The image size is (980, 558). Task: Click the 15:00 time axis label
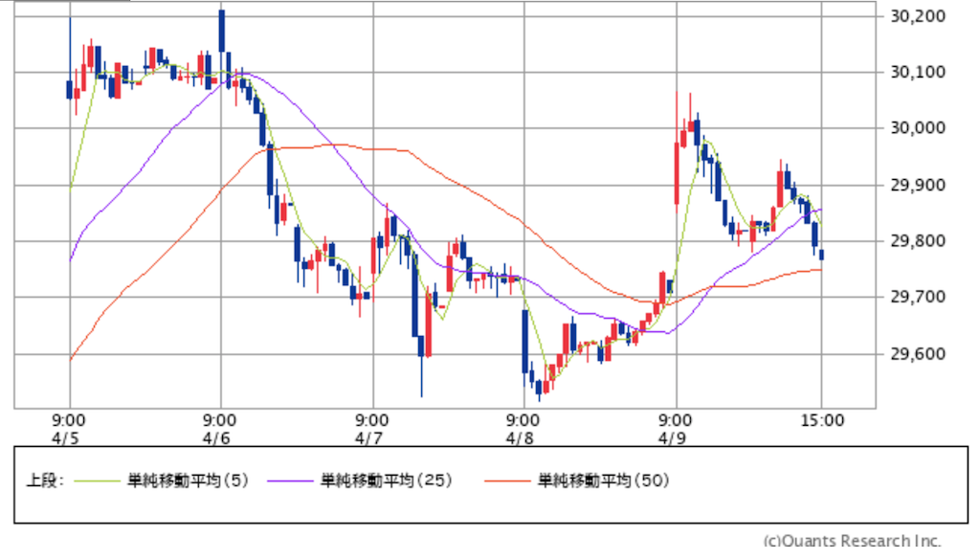click(822, 420)
